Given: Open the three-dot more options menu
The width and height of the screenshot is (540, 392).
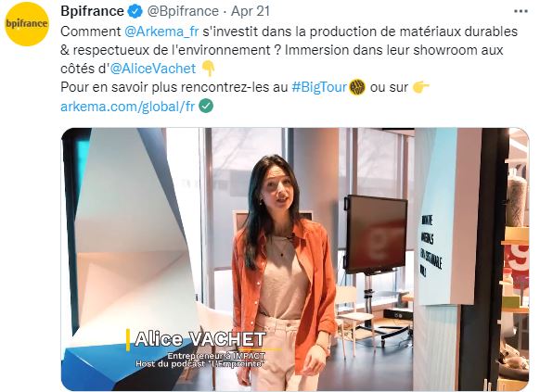Looking at the screenshot, I should pyautogui.click(x=521, y=11).
